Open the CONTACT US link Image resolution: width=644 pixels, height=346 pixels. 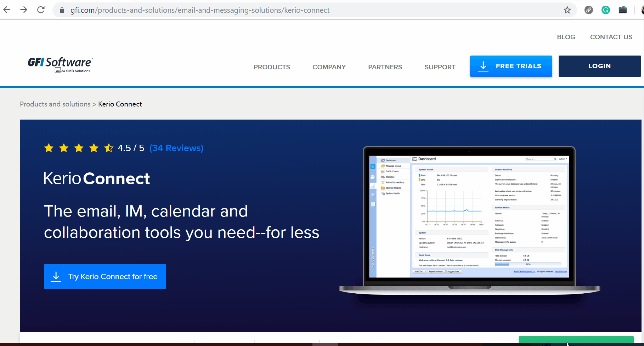click(x=611, y=37)
